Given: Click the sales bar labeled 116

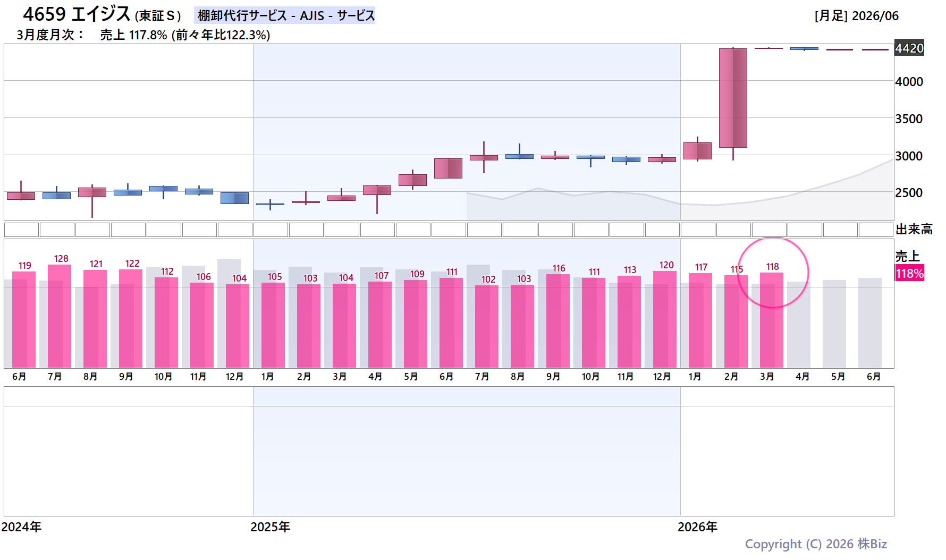Looking at the screenshot, I should pyautogui.click(x=558, y=321).
